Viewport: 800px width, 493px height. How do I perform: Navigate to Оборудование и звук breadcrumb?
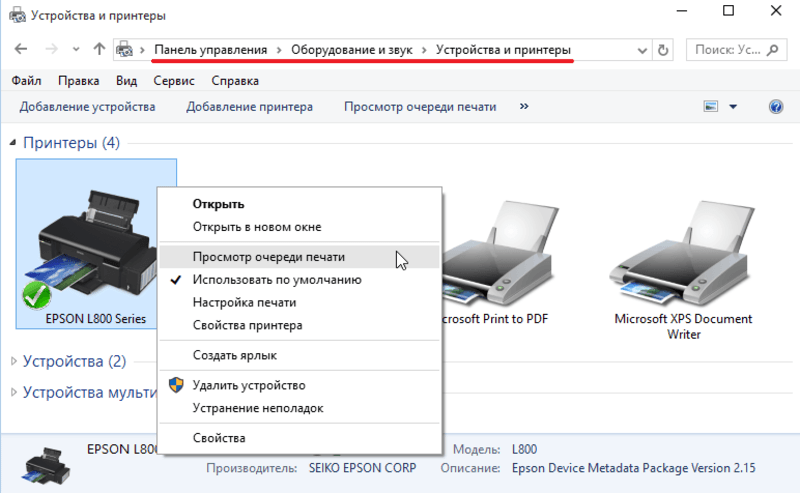coord(352,50)
